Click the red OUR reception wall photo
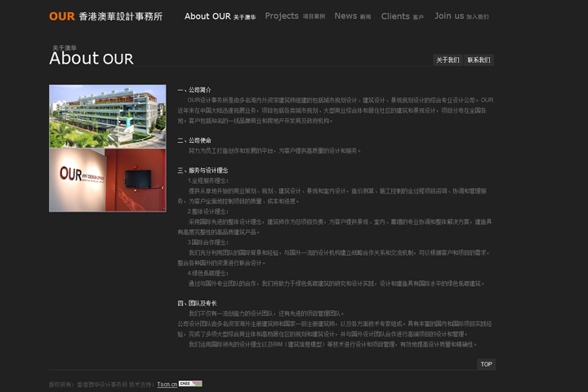 tap(107, 179)
